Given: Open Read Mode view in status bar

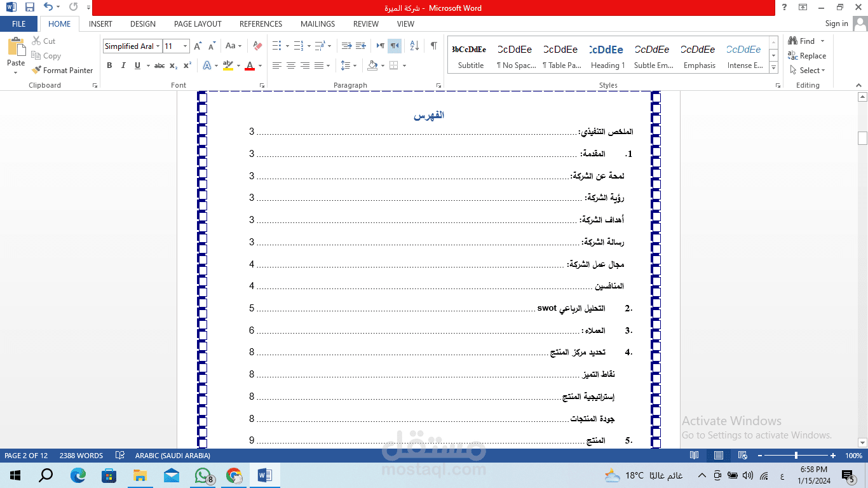Looking at the screenshot, I should click(695, 456).
